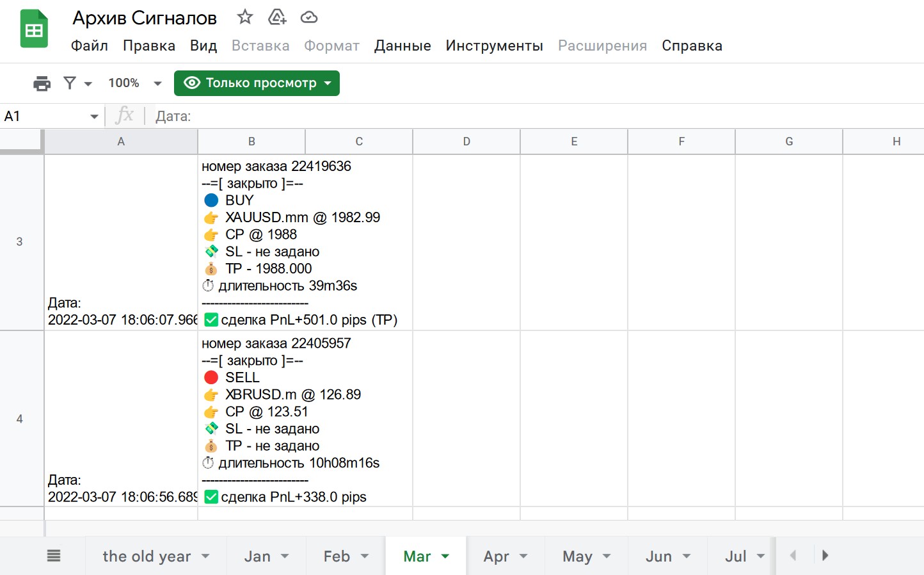Select column F header
This screenshot has width=924, height=575.
[x=681, y=142]
